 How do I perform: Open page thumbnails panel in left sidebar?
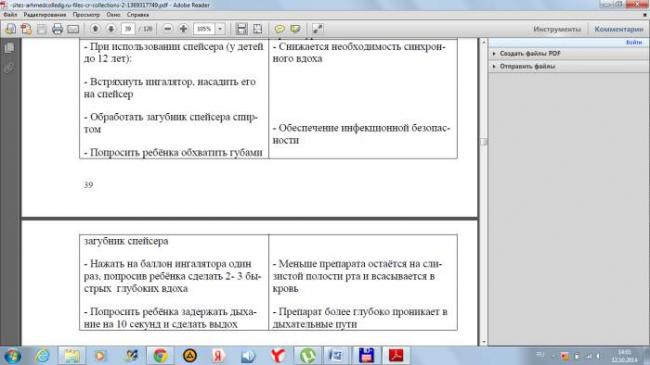pos(9,48)
